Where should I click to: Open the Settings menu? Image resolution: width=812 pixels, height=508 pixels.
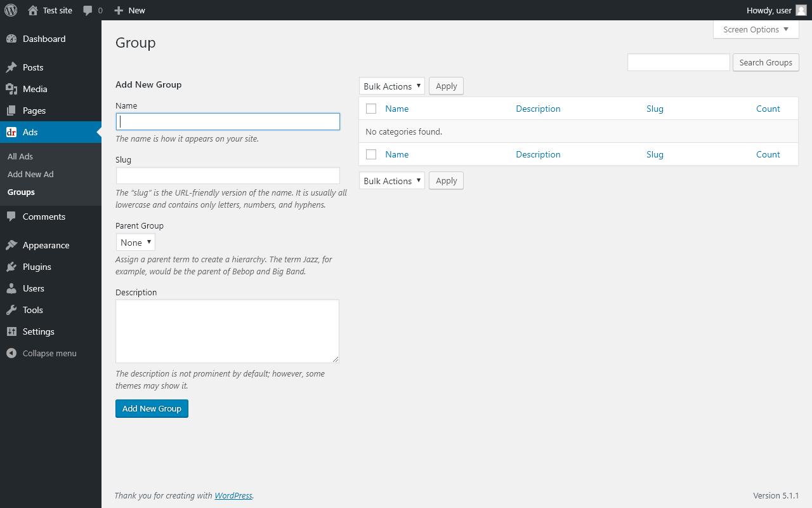pos(51,331)
